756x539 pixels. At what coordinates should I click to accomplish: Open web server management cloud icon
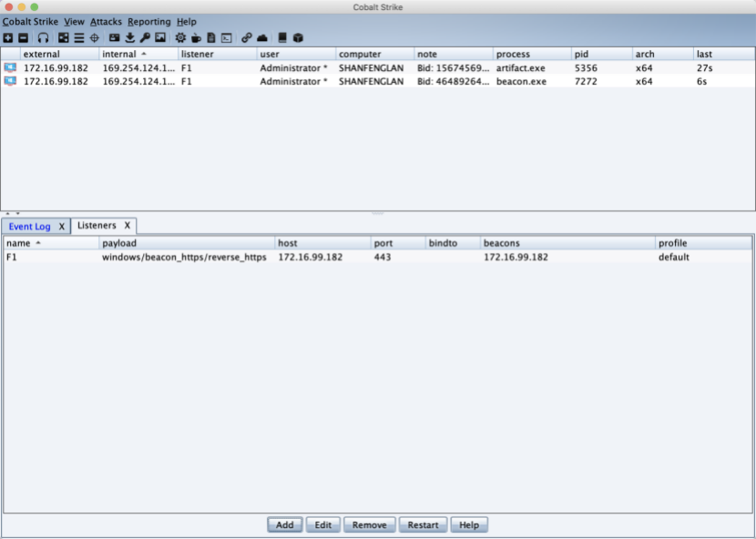261,37
